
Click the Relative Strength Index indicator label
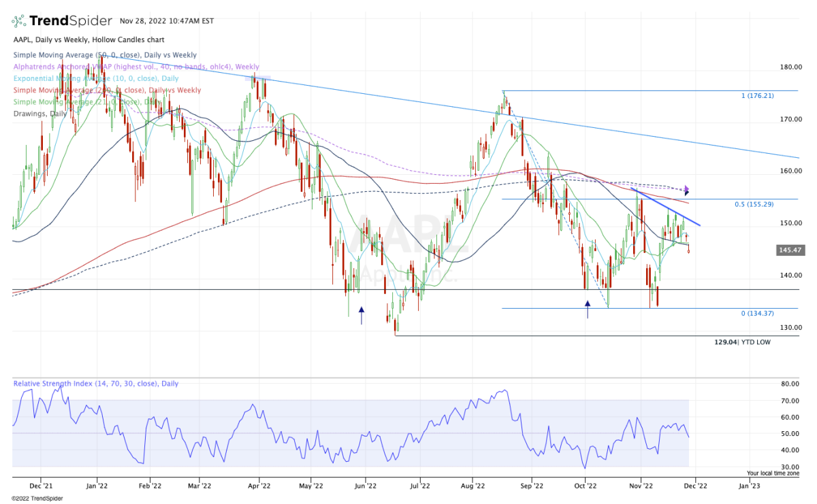95,384
